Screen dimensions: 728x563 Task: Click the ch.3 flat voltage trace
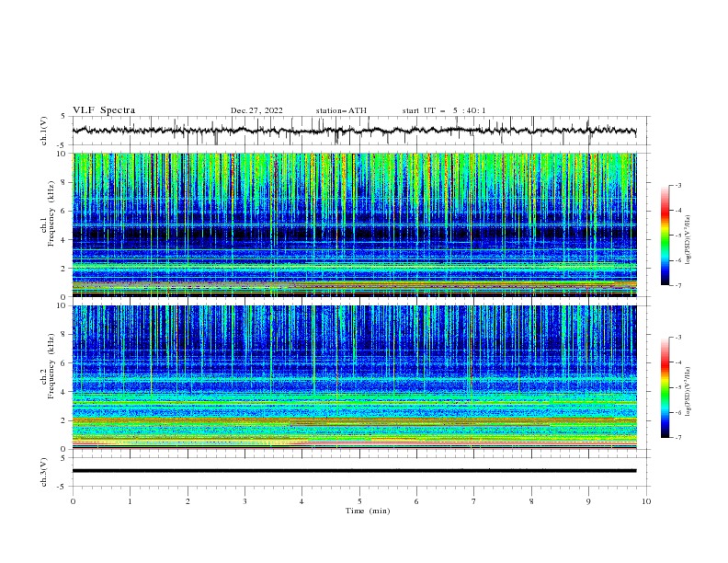(354, 471)
